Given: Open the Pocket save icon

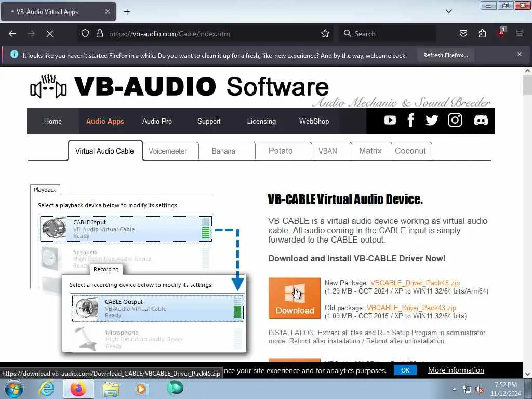Looking at the screenshot, I should pyautogui.click(x=463, y=34).
